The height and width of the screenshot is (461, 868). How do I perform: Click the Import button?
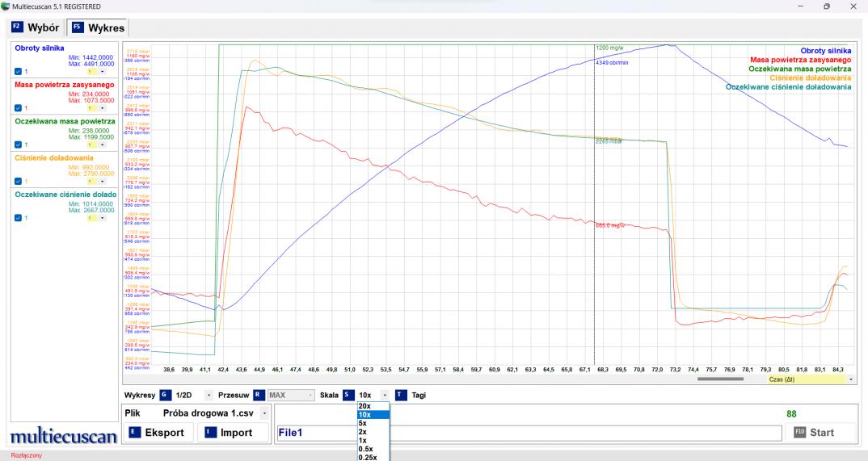(x=233, y=432)
